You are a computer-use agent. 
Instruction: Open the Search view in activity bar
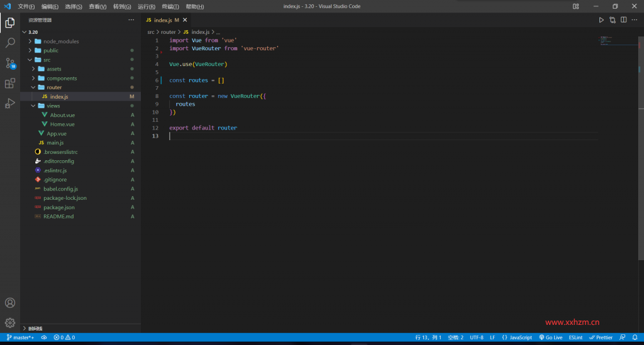point(10,43)
